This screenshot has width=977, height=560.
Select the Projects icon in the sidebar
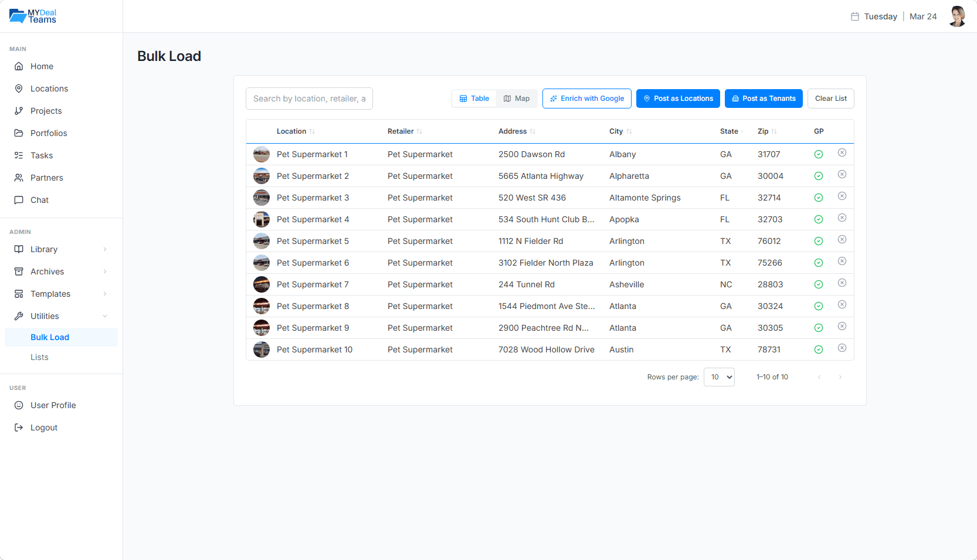(x=19, y=111)
